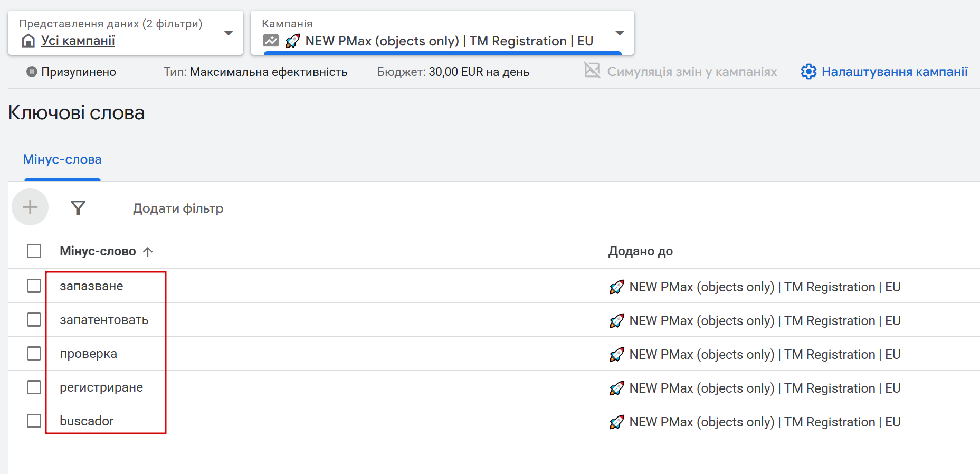The image size is (980, 474).
Task: Toggle the select-all checkbox in table header
Action: click(x=34, y=251)
